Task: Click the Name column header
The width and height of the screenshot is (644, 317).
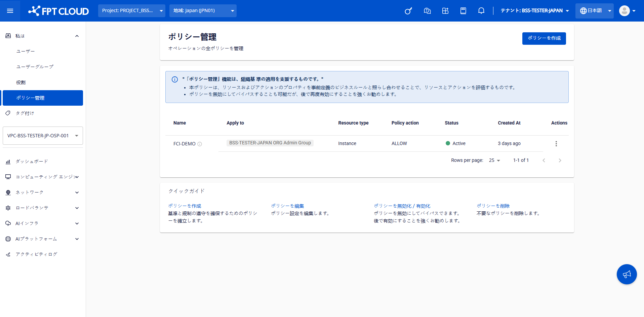Action: pos(179,123)
